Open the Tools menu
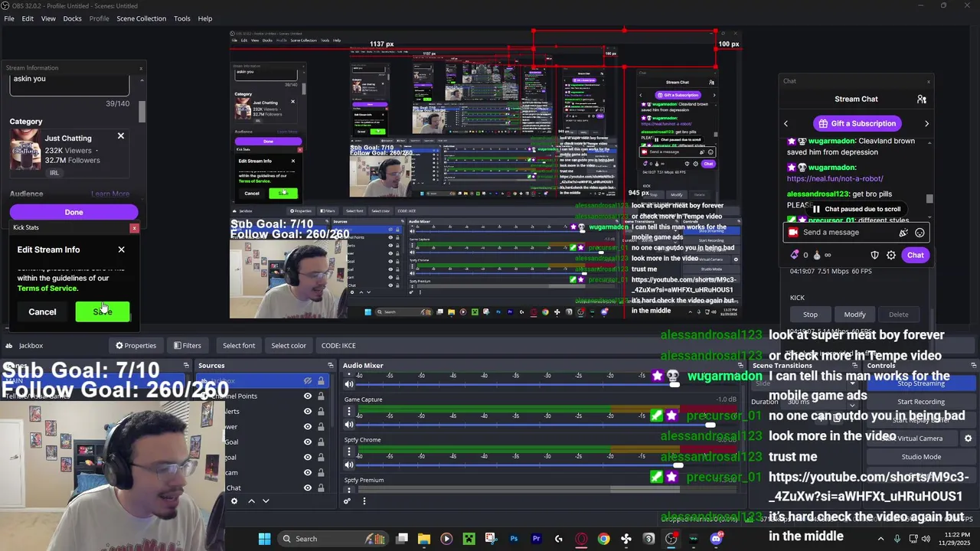This screenshot has height=551, width=980. [182, 18]
